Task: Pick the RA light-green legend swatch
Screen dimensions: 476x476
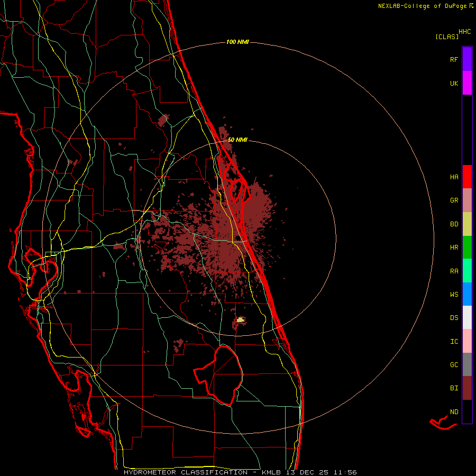Action: 467,271
